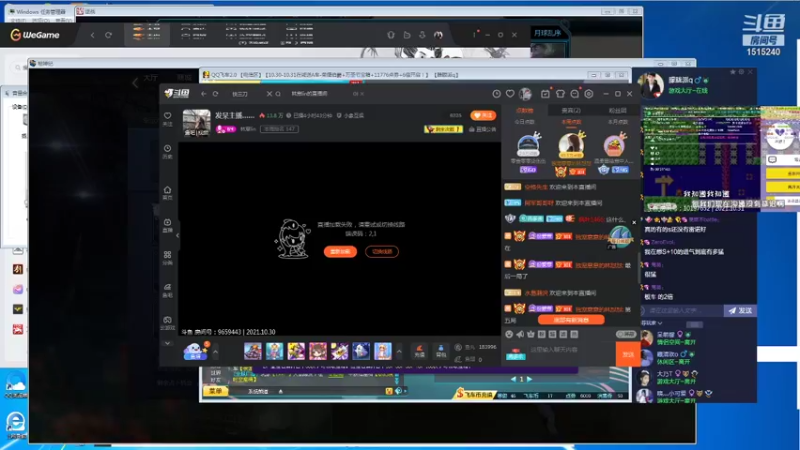Click the first-place ranked user avatar

tap(571, 145)
